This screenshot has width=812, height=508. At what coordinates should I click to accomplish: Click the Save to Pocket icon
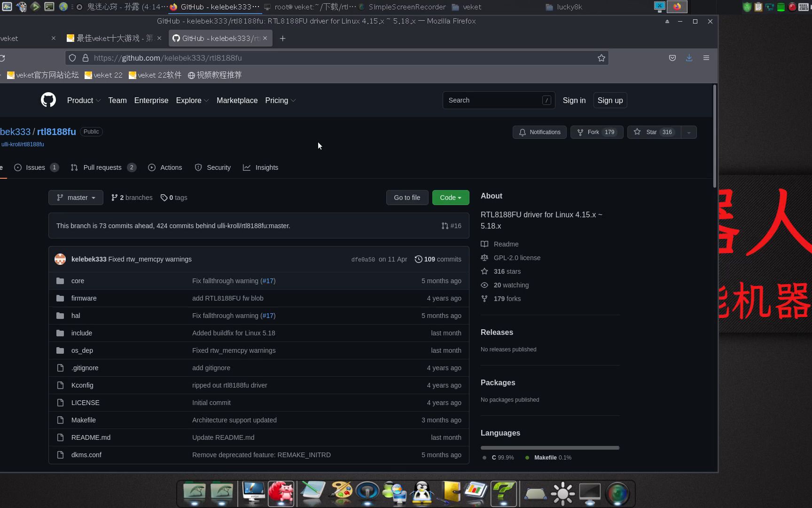tap(672, 58)
